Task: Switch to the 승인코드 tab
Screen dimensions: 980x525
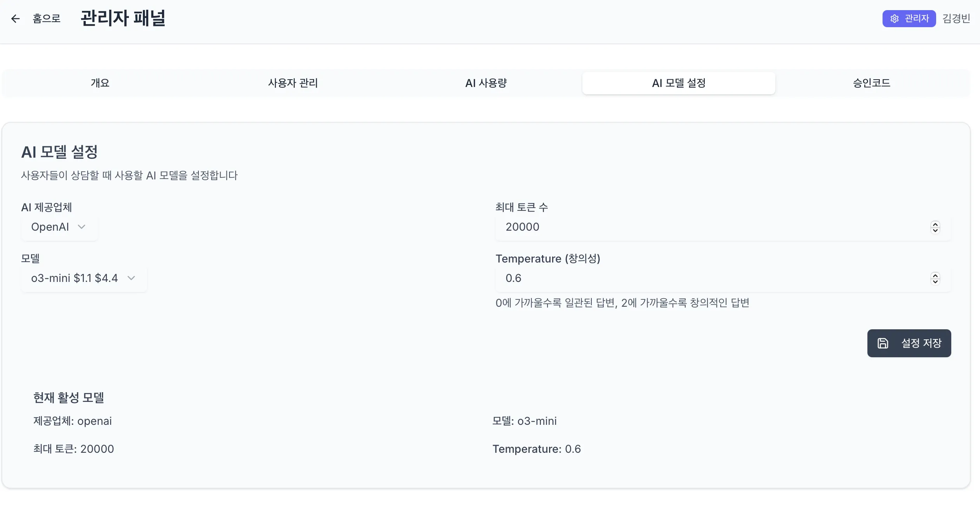Action: (871, 83)
